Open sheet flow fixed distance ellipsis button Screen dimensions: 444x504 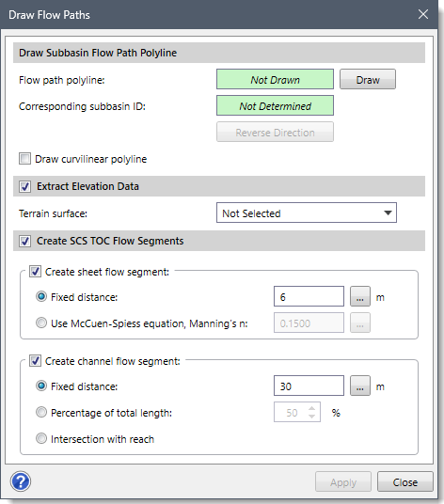coord(360,297)
